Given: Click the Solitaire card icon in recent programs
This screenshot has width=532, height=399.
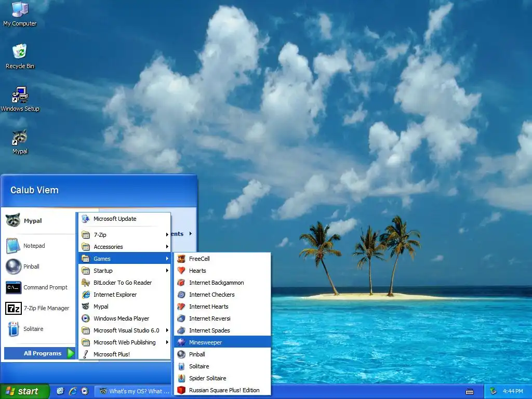Looking at the screenshot, I should pos(13,329).
